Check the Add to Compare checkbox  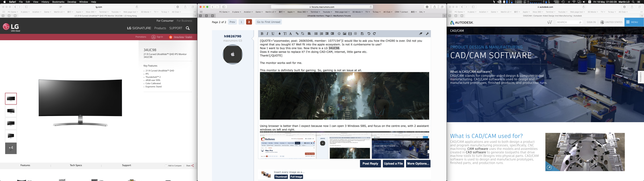[x=166, y=166]
